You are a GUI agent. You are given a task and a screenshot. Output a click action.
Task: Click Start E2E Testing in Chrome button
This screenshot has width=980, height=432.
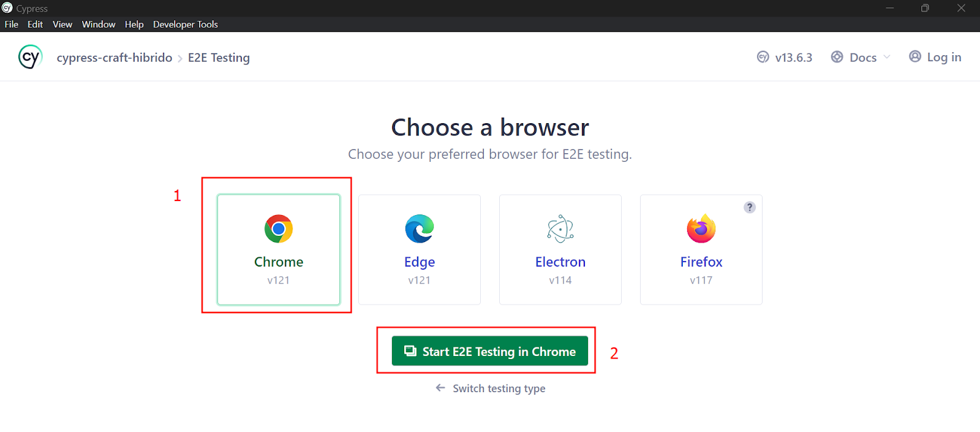(x=490, y=351)
